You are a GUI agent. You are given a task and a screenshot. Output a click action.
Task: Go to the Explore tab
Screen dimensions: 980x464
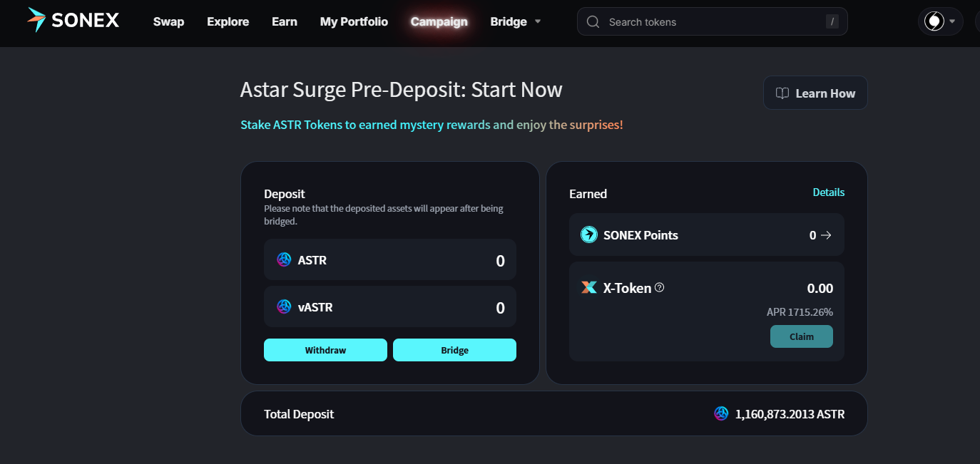(x=228, y=22)
